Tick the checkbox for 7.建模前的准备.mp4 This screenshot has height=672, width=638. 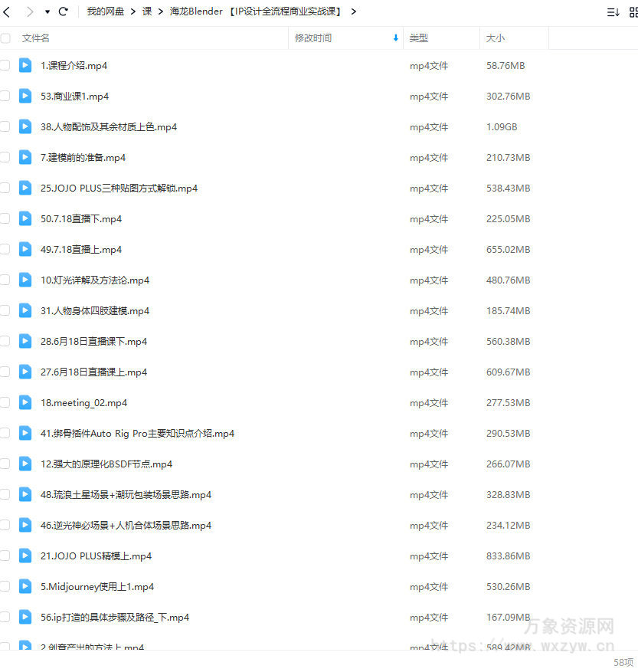click(x=5, y=157)
